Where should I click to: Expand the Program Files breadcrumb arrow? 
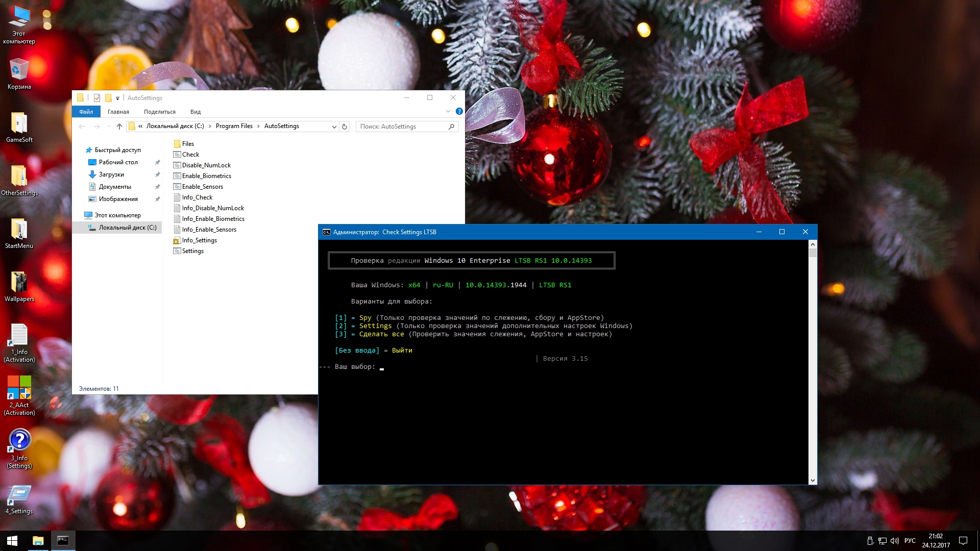click(x=258, y=126)
